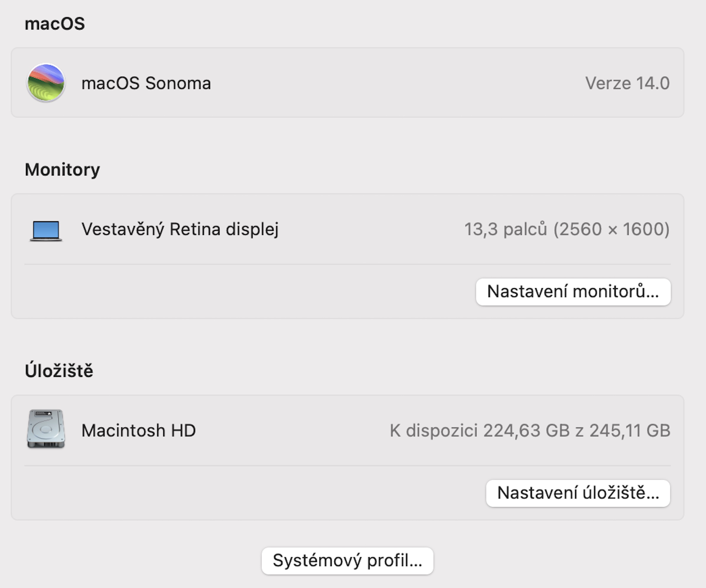Open Nastavení úložiště settings

(578, 493)
